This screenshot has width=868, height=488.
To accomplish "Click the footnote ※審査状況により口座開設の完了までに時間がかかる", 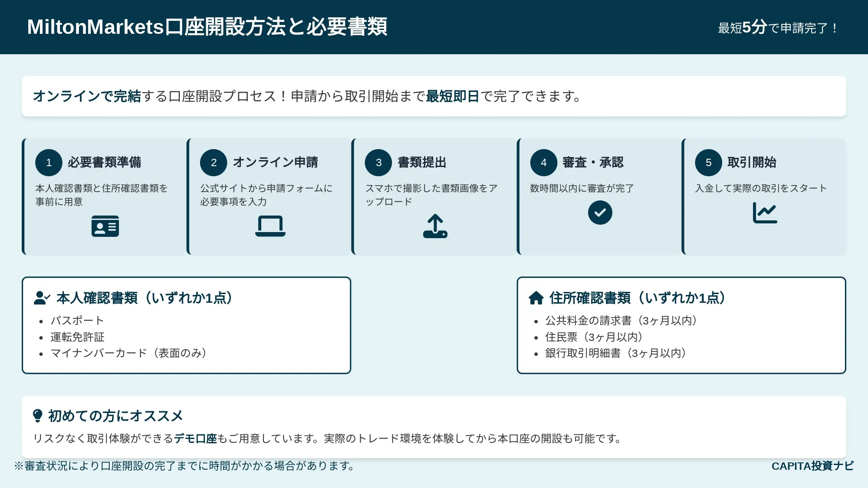I will click(x=185, y=466).
